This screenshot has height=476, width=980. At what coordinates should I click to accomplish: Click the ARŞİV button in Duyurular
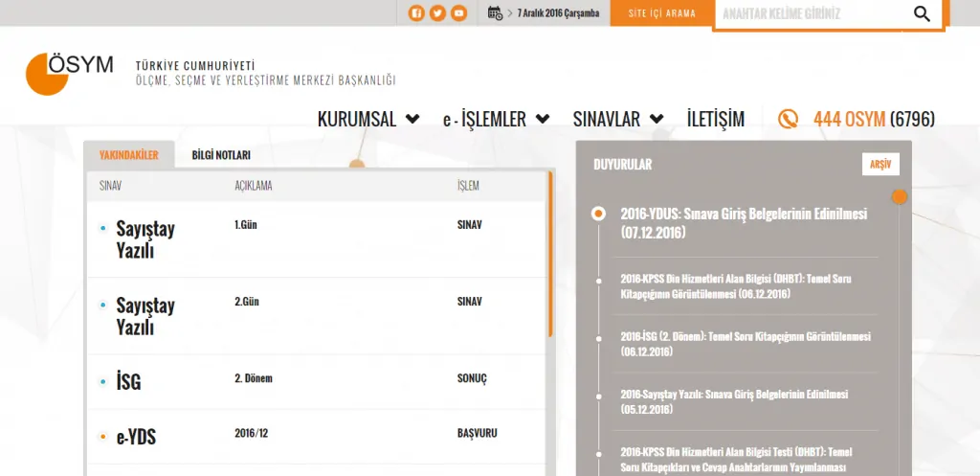click(x=880, y=165)
